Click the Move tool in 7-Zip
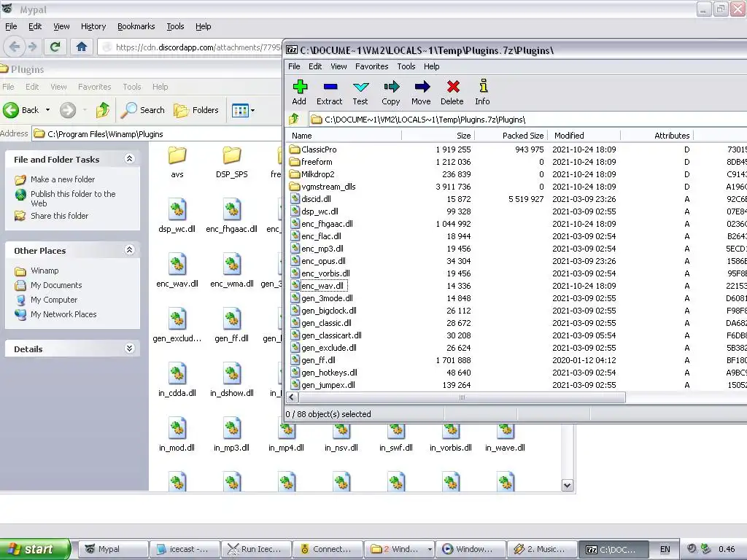747x560 pixels. [x=421, y=93]
